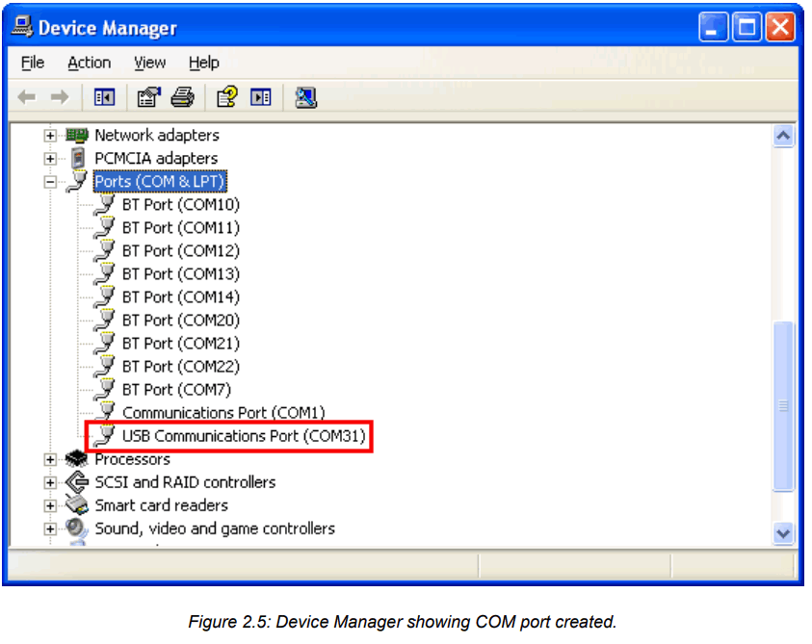Select BT Port (COM10)

tap(181, 204)
